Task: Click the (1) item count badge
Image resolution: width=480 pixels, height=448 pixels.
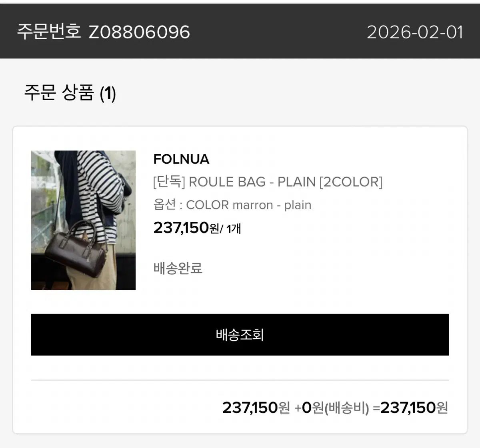Action: click(108, 94)
